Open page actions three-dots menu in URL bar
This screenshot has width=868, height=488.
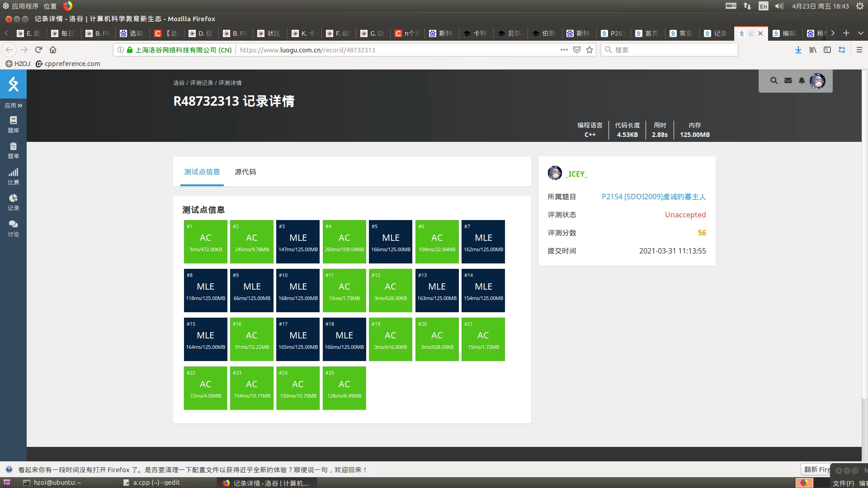click(564, 50)
